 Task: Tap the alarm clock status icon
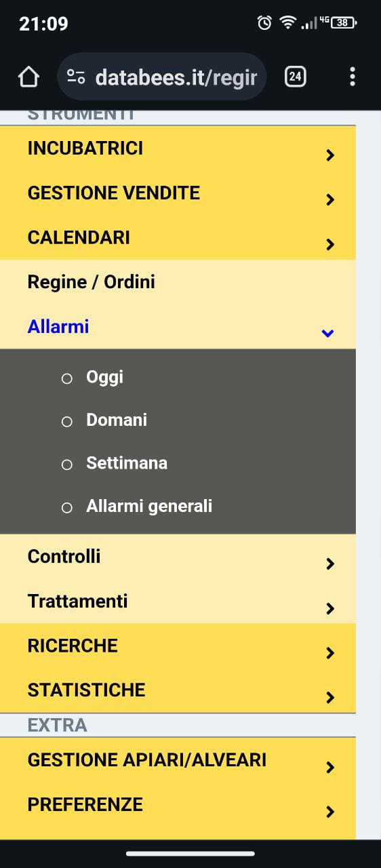[264, 23]
